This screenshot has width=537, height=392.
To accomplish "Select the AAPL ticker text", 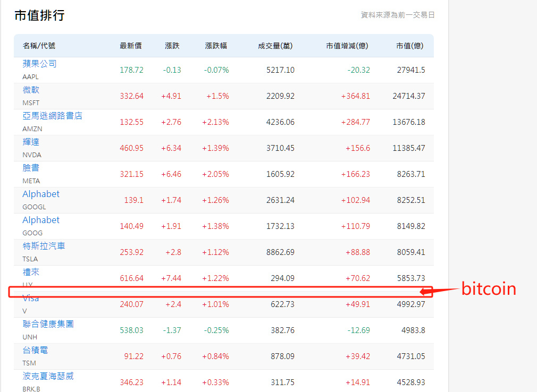I will click(30, 77).
